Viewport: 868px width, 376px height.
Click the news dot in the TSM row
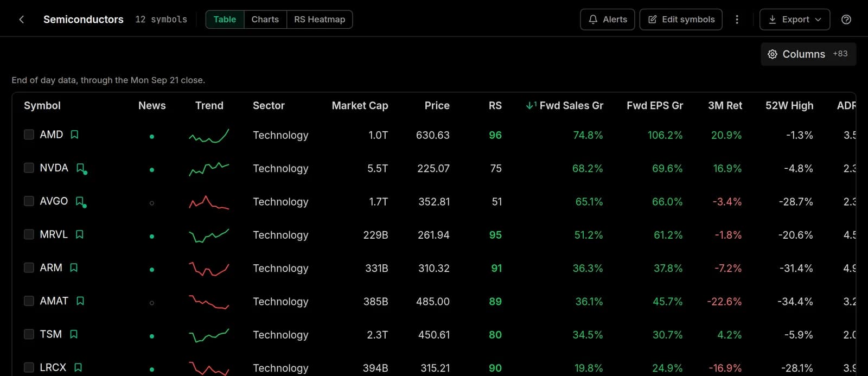[x=152, y=336]
